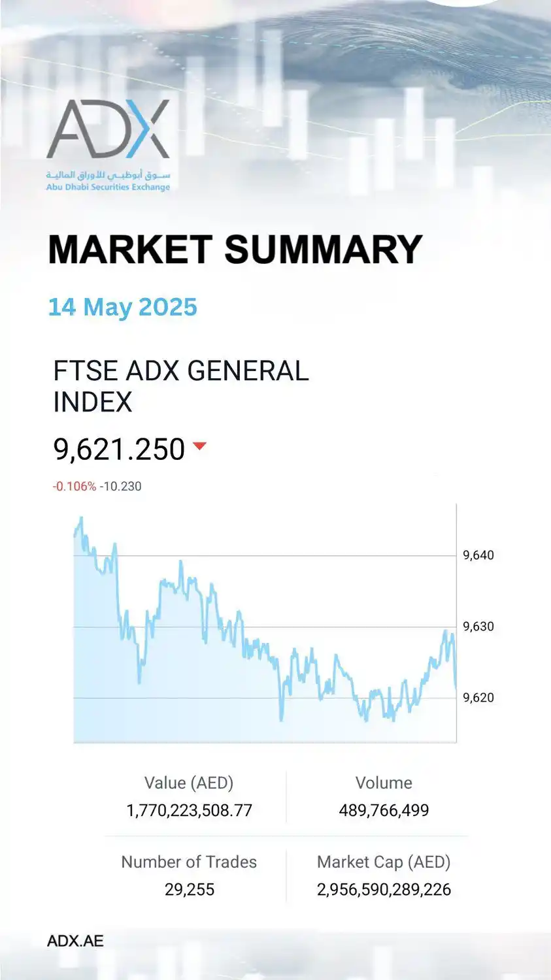Select the market cap figure 2,956,590,289,226
Viewport: 551px width, 980px height.
[x=384, y=890]
